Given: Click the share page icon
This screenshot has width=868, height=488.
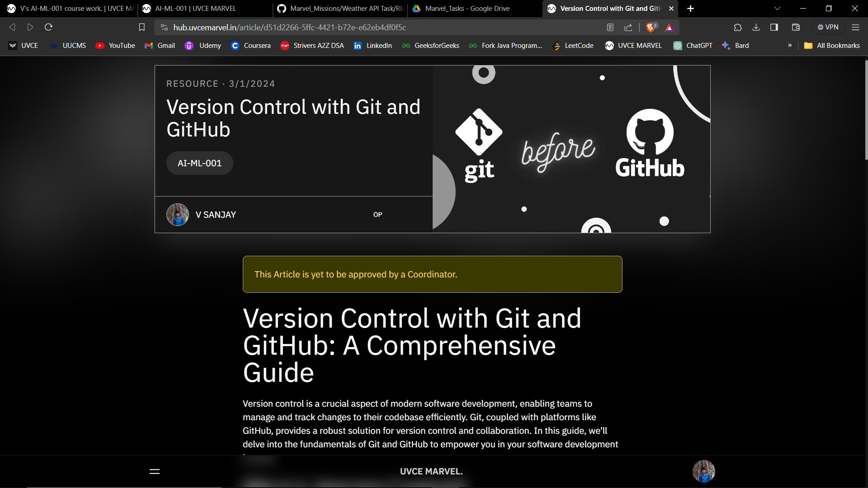Looking at the screenshot, I should [x=628, y=28].
